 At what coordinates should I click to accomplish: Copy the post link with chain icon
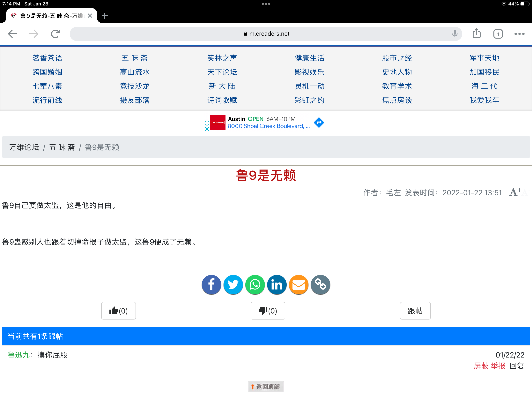[320, 285]
